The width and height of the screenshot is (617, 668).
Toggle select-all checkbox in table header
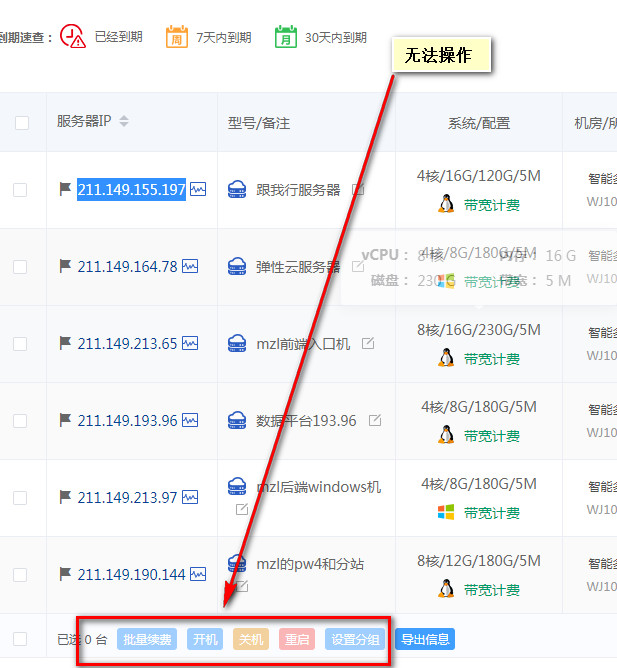(22, 123)
